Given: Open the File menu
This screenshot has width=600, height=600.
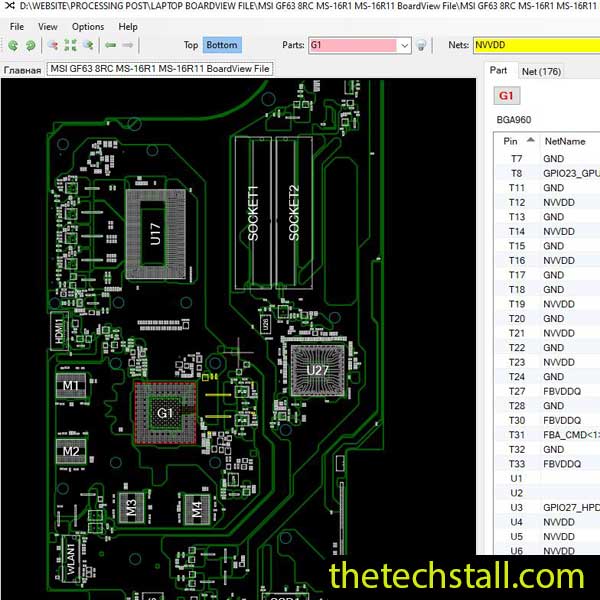Looking at the screenshot, I should pyautogui.click(x=16, y=26).
